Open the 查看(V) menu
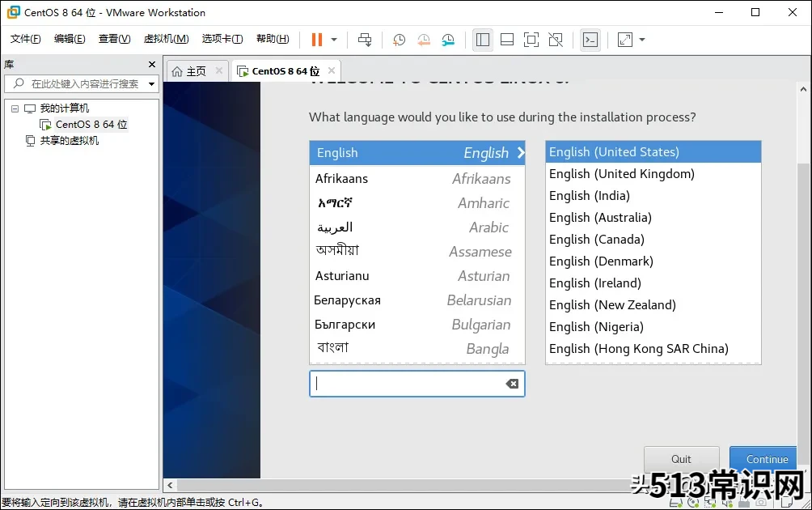 point(115,39)
